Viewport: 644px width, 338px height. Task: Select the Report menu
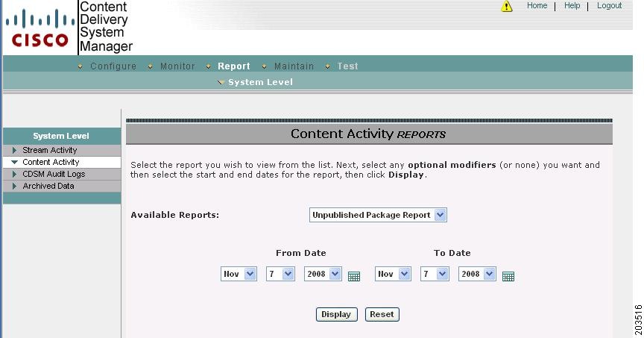click(x=234, y=66)
